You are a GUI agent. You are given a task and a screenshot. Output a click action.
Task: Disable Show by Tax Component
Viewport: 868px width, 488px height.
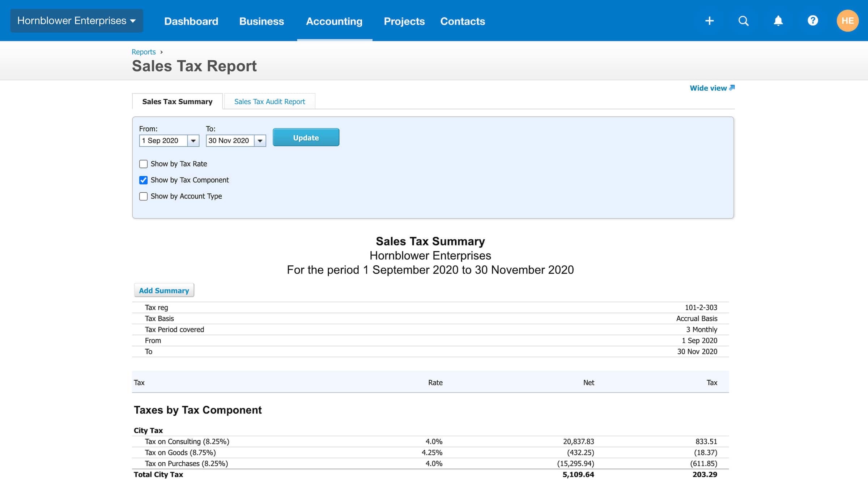pyautogui.click(x=143, y=180)
